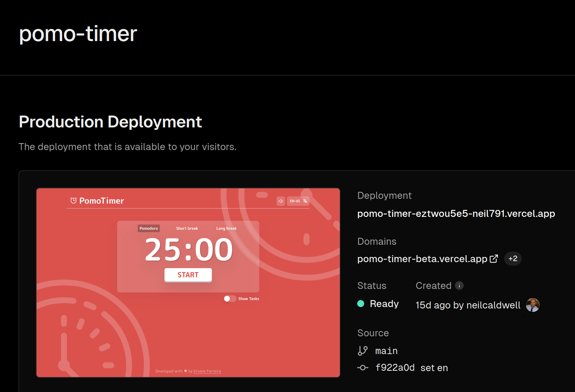Switch to the Short break tab

(187, 228)
